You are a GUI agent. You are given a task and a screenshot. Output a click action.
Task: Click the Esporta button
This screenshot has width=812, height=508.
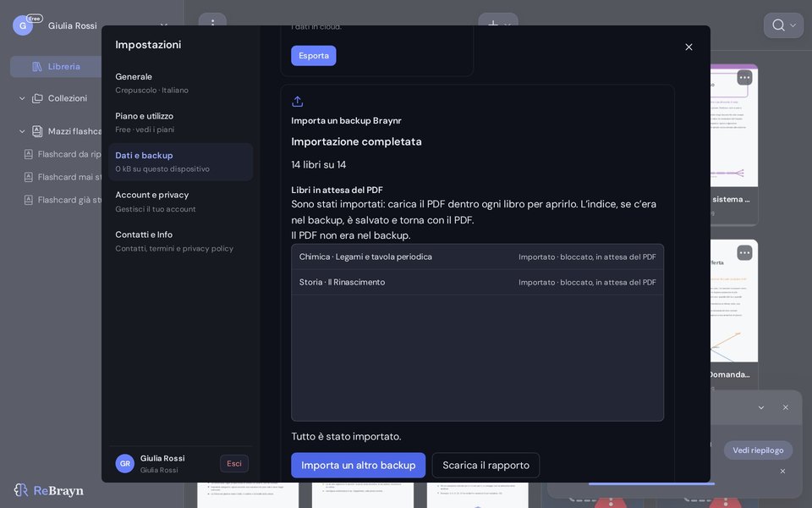[313, 56]
